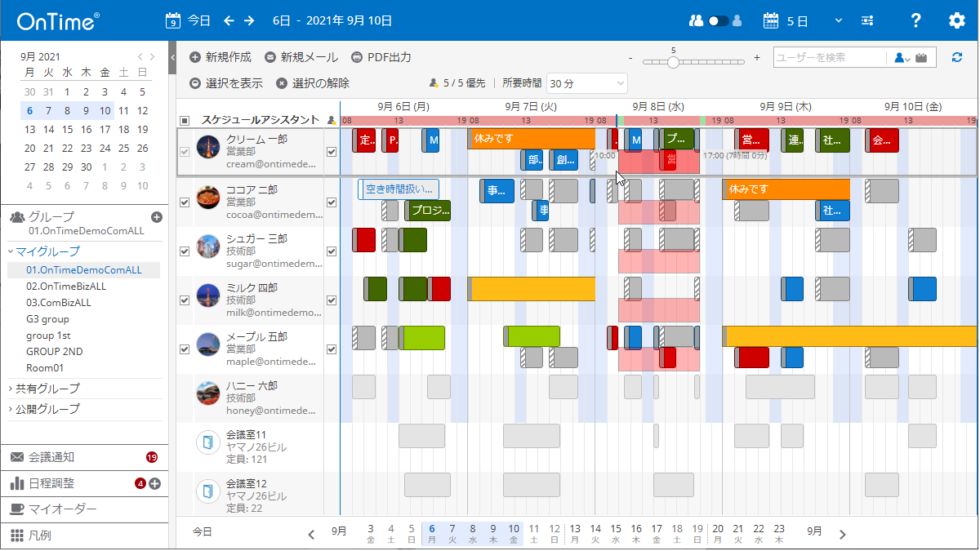Toggle priority checkbox for ミルク 四郎
This screenshot has width=980, height=551.
(x=332, y=300)
